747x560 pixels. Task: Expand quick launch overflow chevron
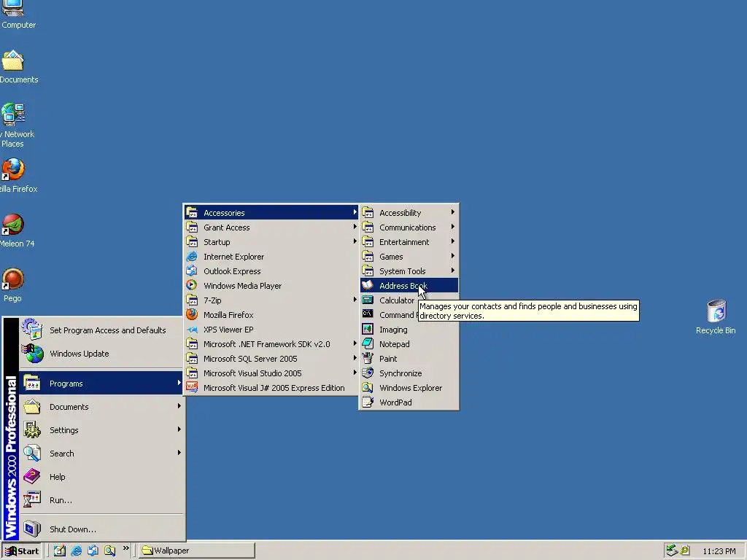[x=125, y=548]
